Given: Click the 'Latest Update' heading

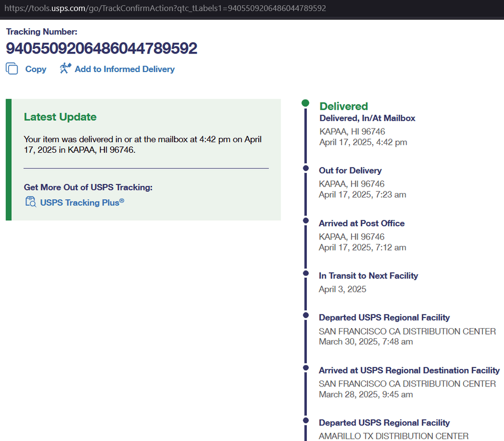Looking at the screenshot, I should [60, 117].
